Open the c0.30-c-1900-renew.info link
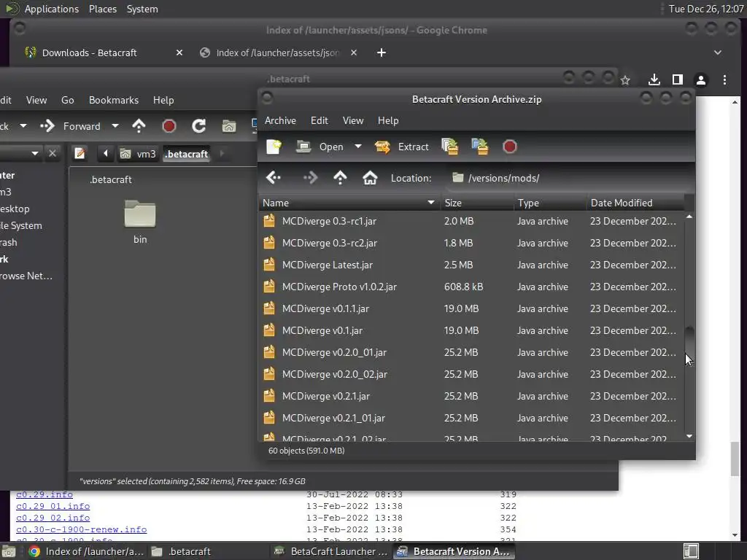The height and width of the screenshot is (560, 747). pyautogui.click(x=82, y=529)
